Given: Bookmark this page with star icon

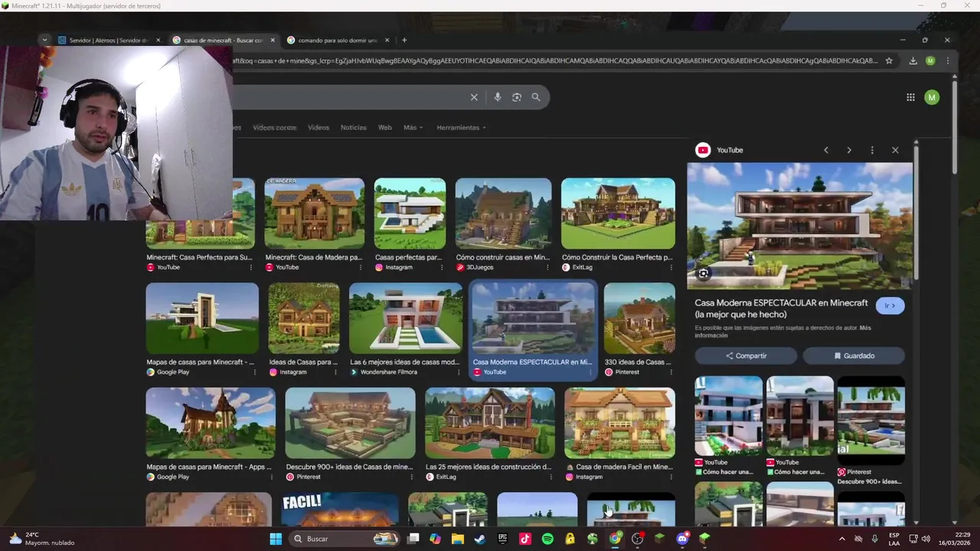Looking at the screenshot, I should pos(889,60).
